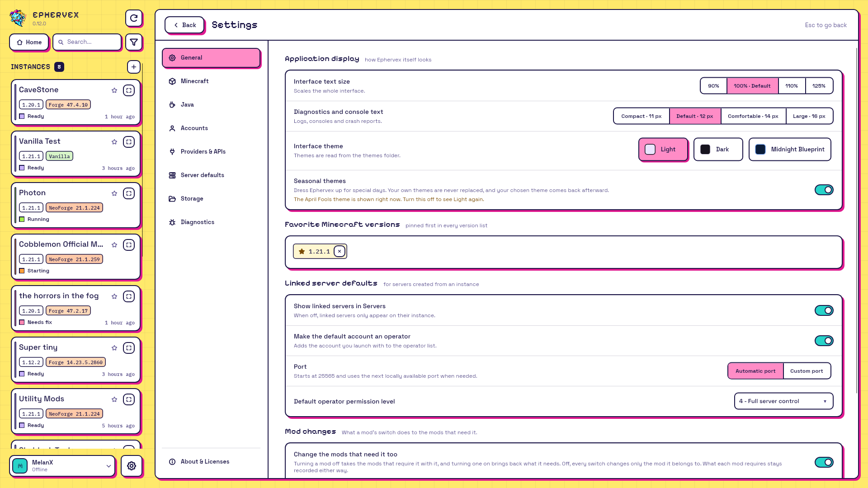Go to Home

[x=29, y=42]
